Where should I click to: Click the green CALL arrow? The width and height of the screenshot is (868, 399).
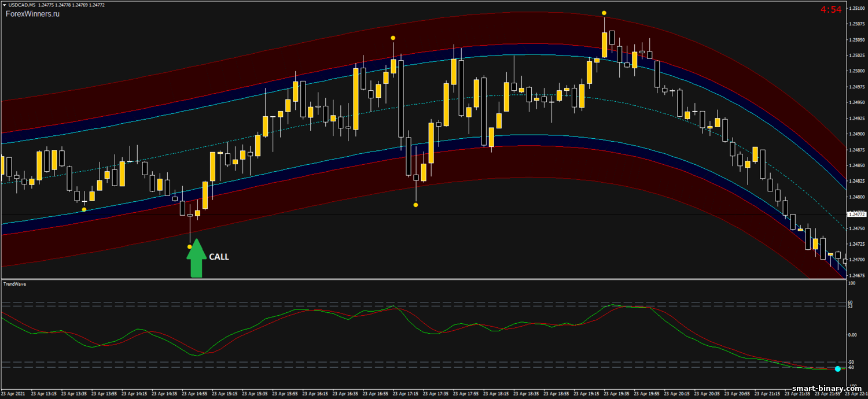click(196, 258)
